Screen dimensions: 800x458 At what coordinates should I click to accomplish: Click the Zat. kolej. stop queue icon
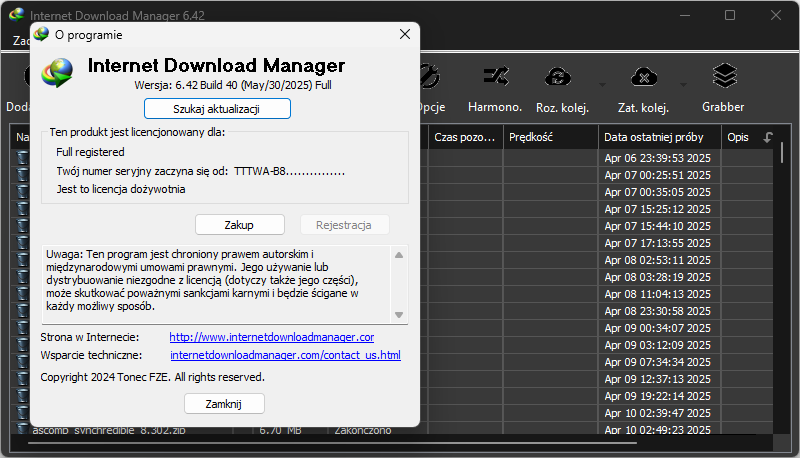pos(644,78)
